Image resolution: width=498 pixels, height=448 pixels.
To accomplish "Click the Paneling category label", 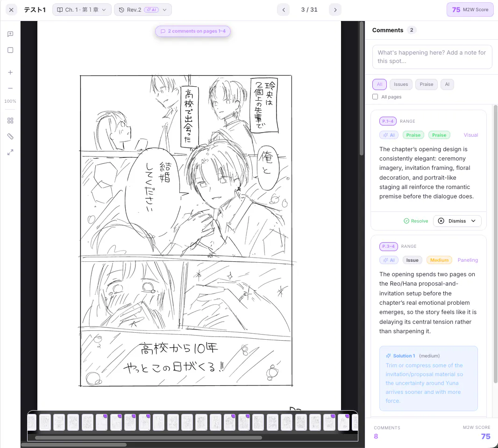I will [x=468, y=260].
